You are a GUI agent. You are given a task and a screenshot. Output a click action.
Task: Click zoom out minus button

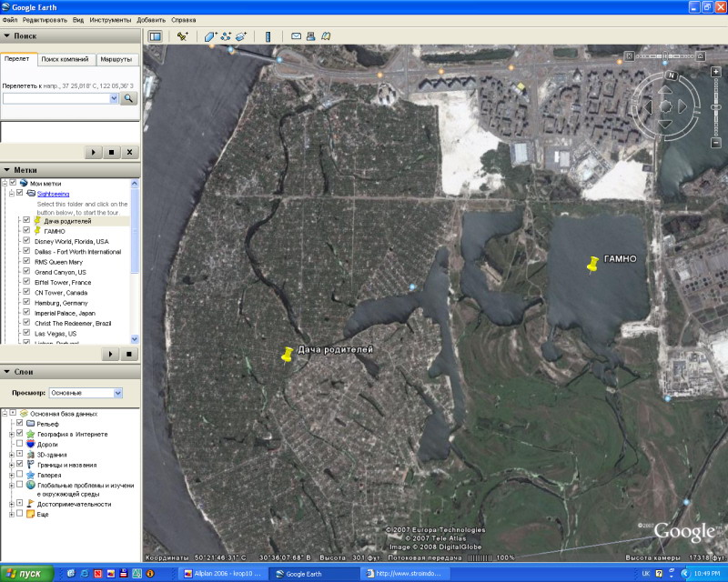tap(716, 144)
